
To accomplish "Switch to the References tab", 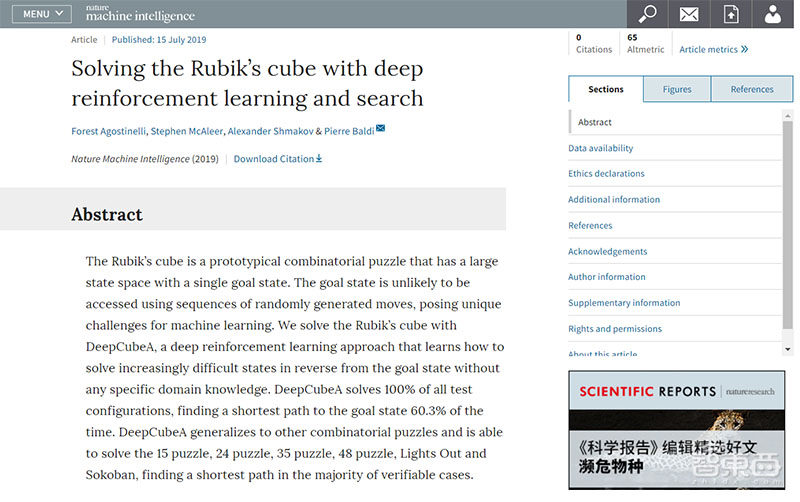I will click(x=751, y=89).
